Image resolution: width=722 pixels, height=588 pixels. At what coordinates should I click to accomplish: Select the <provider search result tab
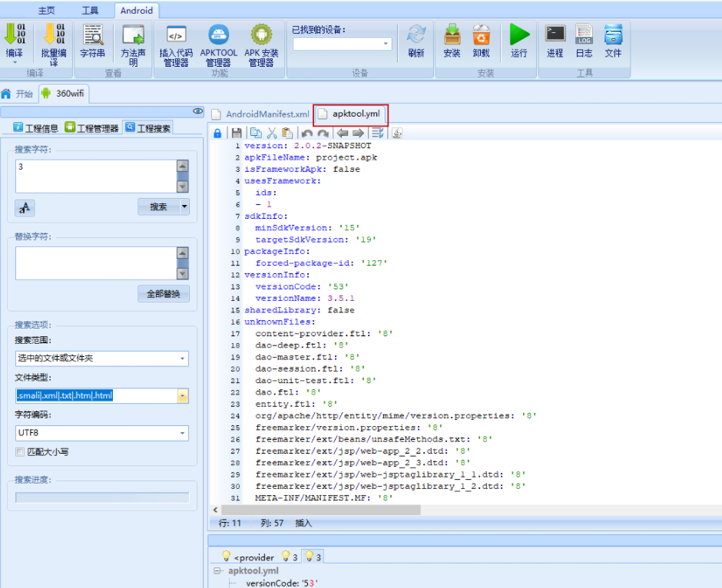click(x=248, y=557)
